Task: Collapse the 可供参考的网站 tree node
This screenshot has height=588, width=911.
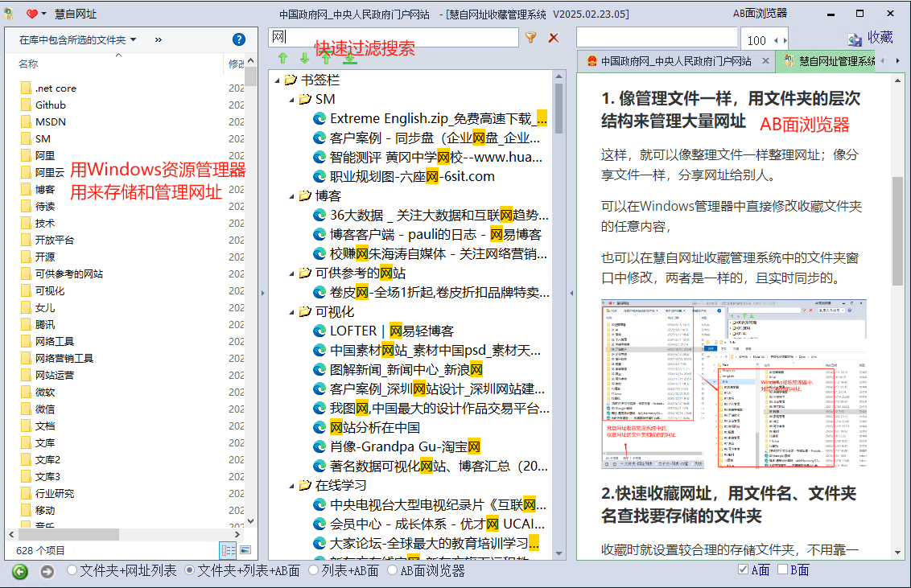Action: click(291, 273)
